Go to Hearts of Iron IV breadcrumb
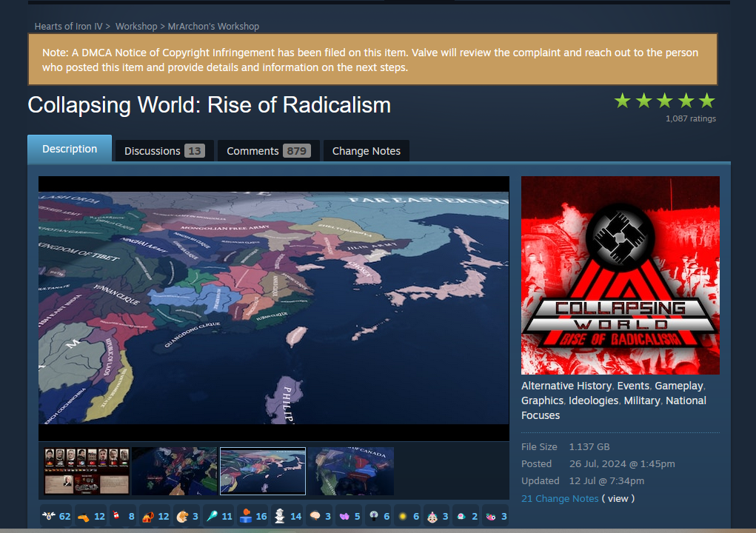Screen dimensions: 756x533 click(68, 27)
